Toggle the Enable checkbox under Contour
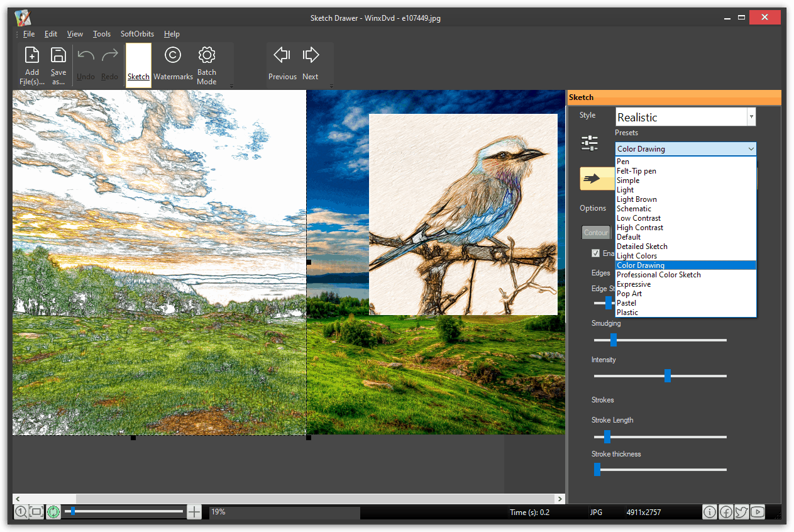 click(595, 253)
